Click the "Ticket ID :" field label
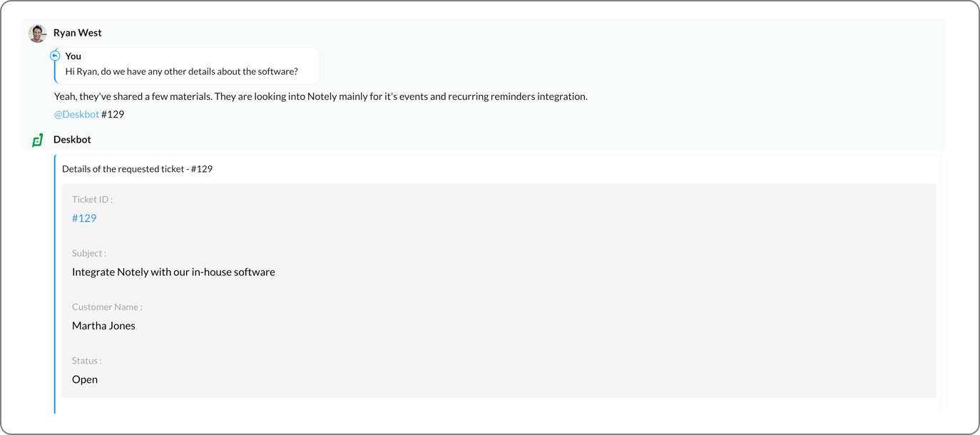This screenshot has height=435, width=980. coord(92,200)
